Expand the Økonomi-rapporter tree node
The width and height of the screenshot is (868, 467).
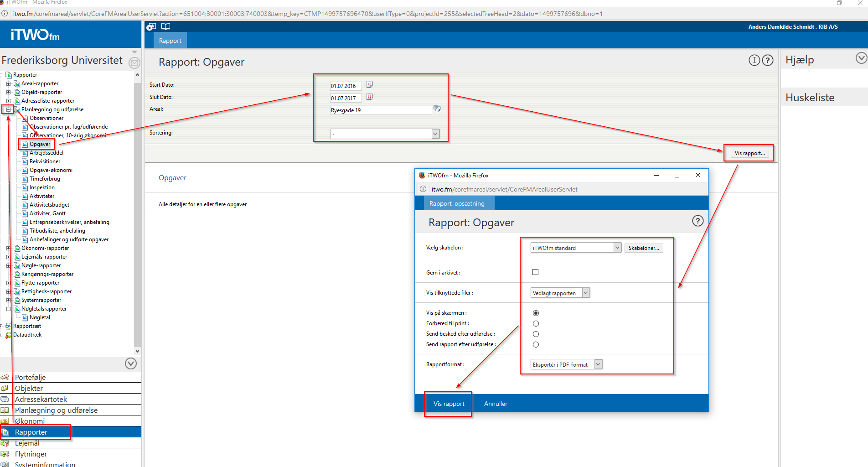click(x=8, y=248)
